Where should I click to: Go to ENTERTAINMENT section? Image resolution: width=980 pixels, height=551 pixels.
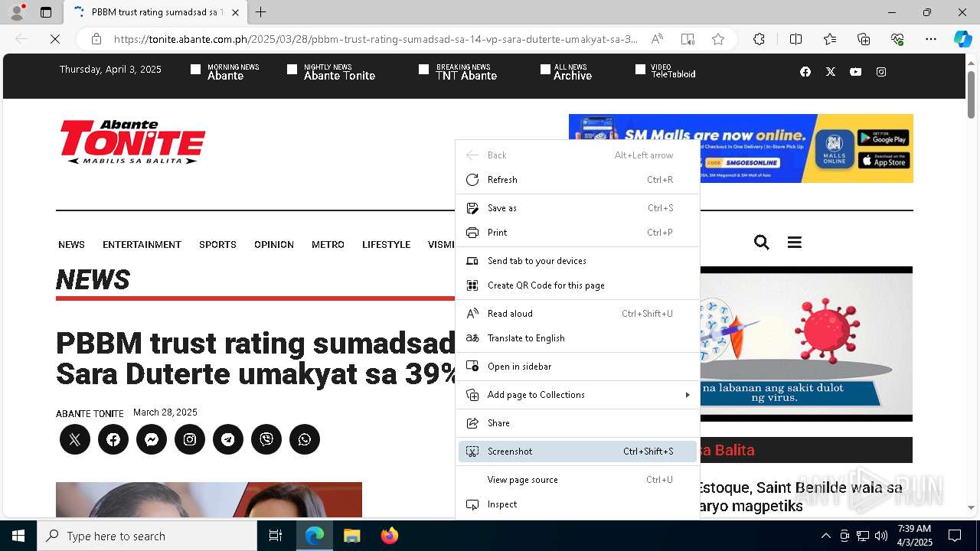pyautogui.click(x=142, y=245)
